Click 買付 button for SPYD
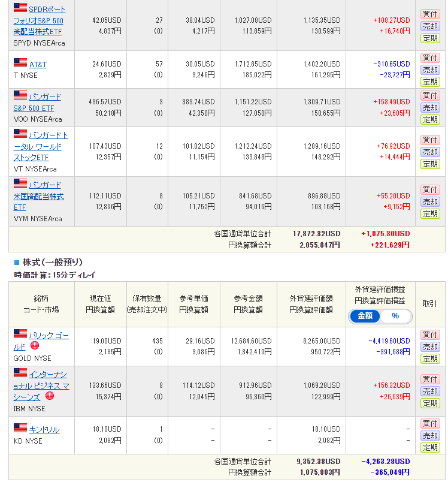This screenshot has width=448, height=488. (x=430, y=14)
